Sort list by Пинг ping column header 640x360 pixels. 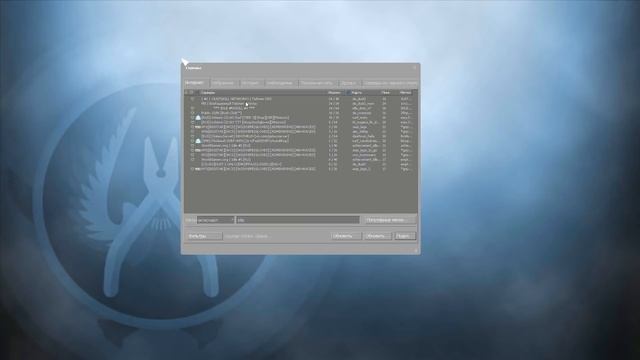tap(389, 93)
